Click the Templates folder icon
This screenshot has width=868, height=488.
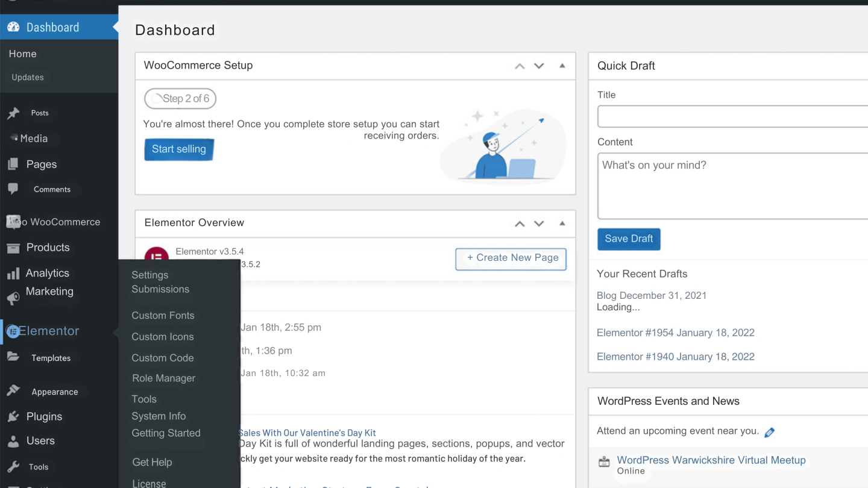(13, 357)
